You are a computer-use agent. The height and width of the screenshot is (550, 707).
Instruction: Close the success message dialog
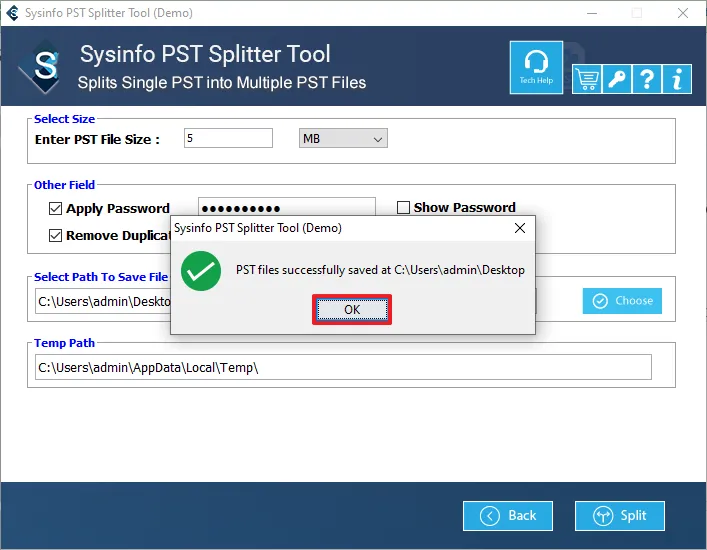pyautogui.click(x=520, y=228)
